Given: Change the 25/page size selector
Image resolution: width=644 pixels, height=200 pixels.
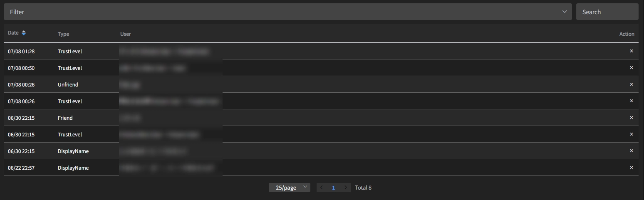Looking at the screenshot, I should [290, 188].
